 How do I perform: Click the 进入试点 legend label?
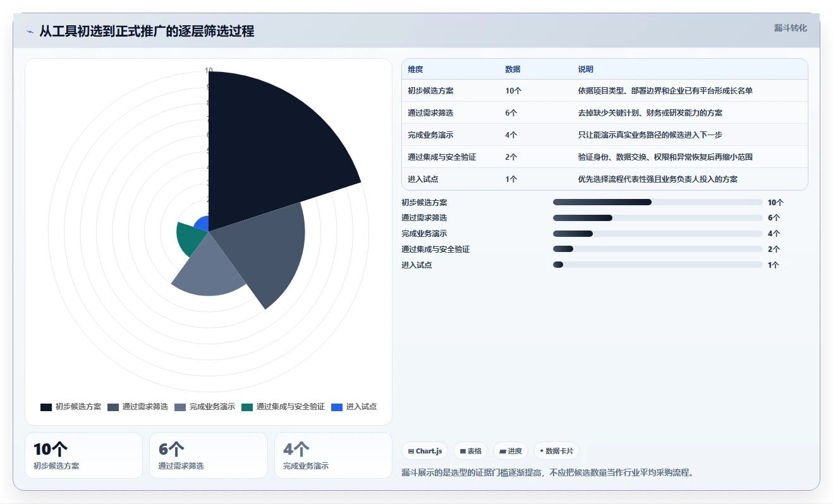(362, 407)
